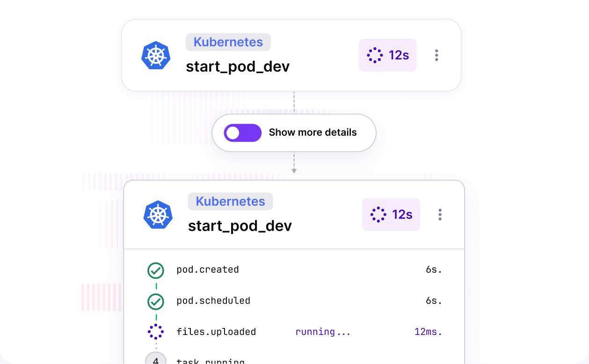This screenshot has width=589, height=364.
Task: Click the start_pod_dev title on the top card
Action: (238, 67)
